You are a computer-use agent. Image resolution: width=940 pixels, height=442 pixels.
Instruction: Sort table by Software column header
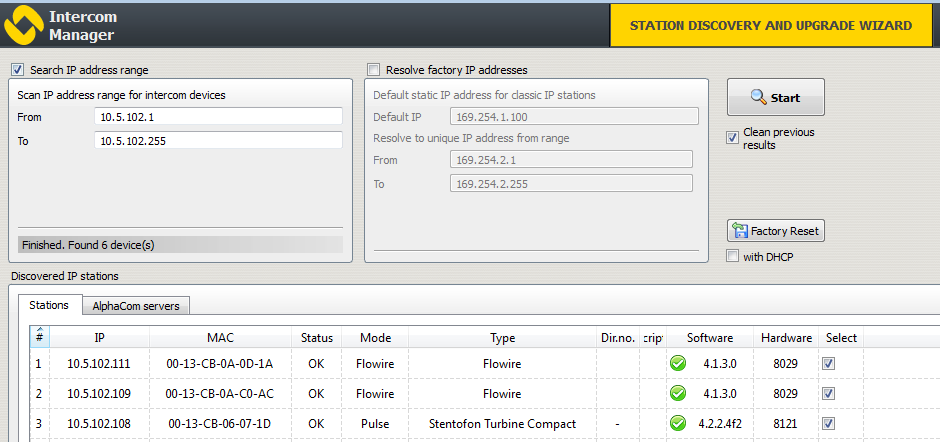pyautogui.click(x=710, y=338)
